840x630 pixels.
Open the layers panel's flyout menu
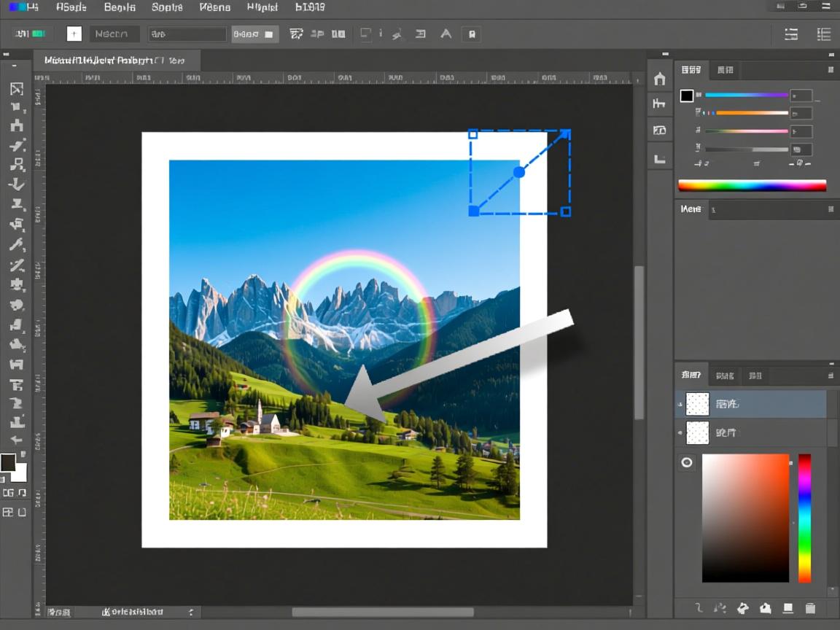pos(831,376)
